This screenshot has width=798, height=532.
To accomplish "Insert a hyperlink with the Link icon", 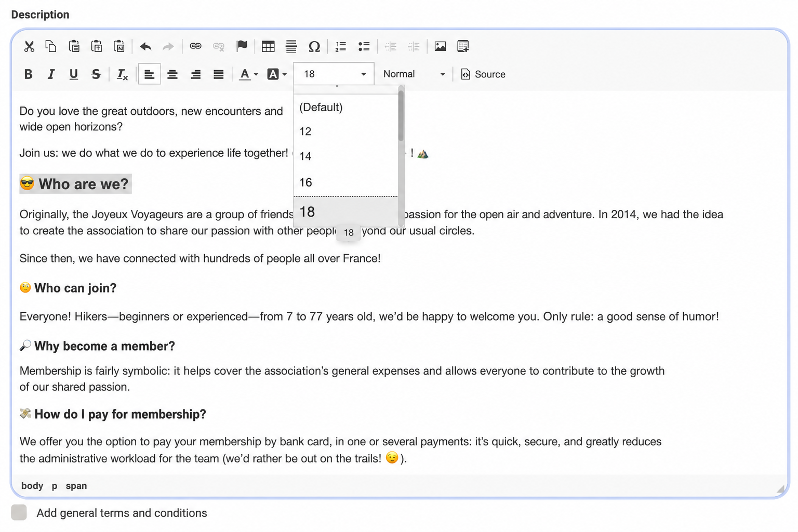I will [x=195, y=46].
